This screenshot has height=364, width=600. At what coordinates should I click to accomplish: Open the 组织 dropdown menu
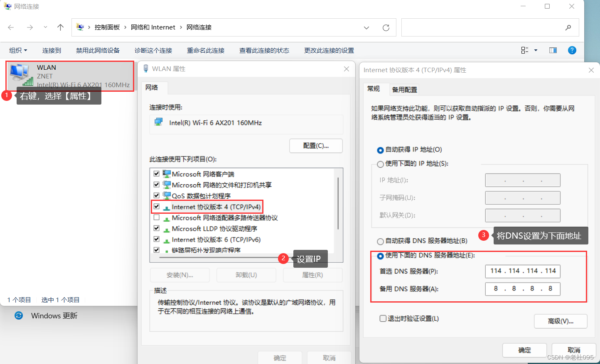coord(18,50)
